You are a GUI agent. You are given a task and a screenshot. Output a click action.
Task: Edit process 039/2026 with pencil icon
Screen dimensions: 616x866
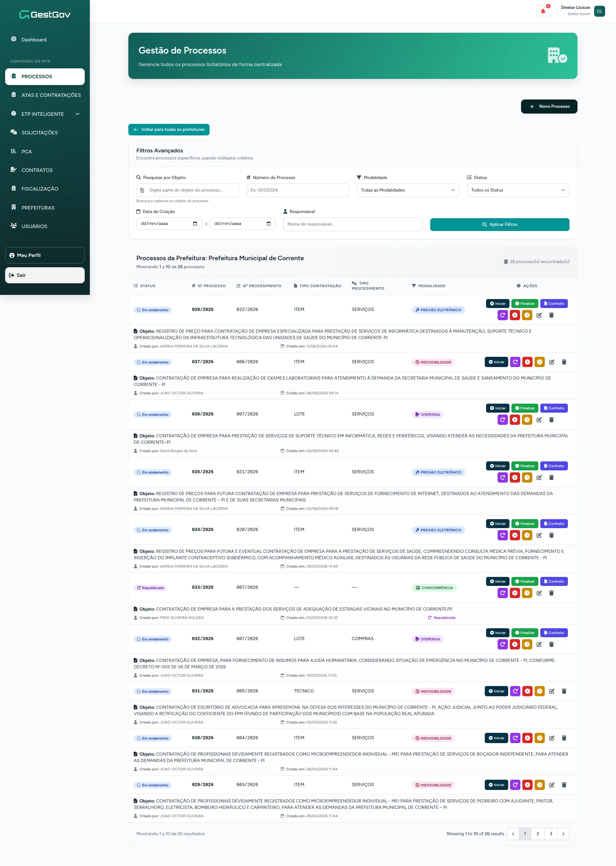[539, 315]
